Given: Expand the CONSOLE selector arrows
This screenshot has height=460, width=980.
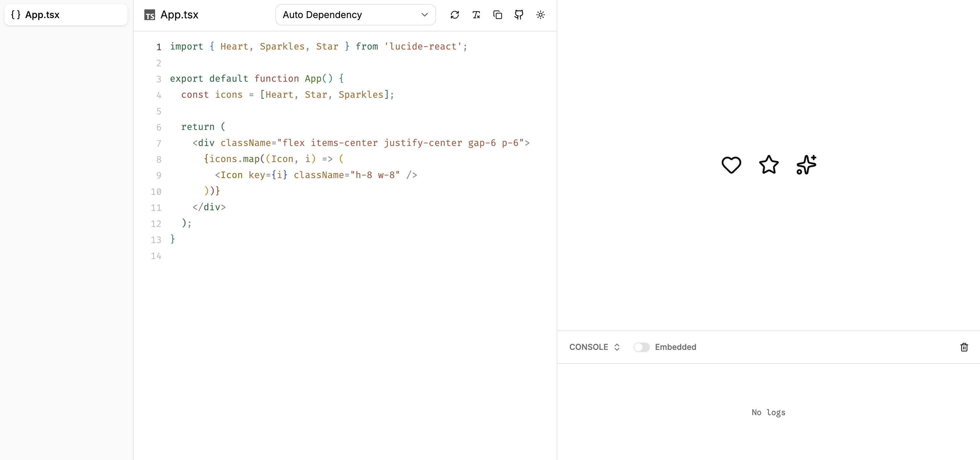Looking at the screenshot, I should (617, 347).
